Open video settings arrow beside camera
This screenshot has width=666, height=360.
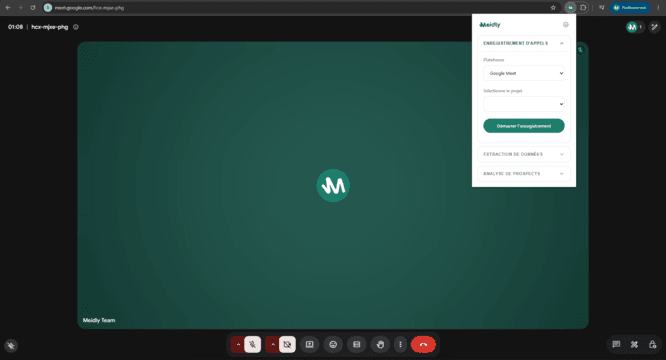pyautogui.click(x=273, y=344)
